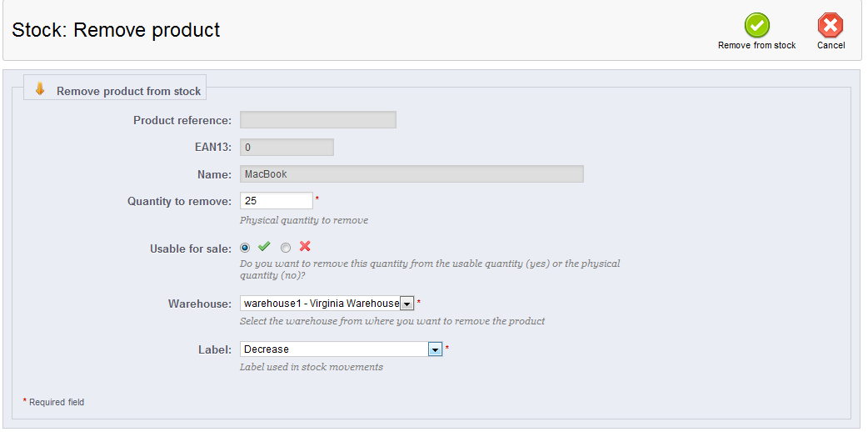Open the Warehouse select showing Virginia Warehouse
868x432 pixels.
(327, 304)
